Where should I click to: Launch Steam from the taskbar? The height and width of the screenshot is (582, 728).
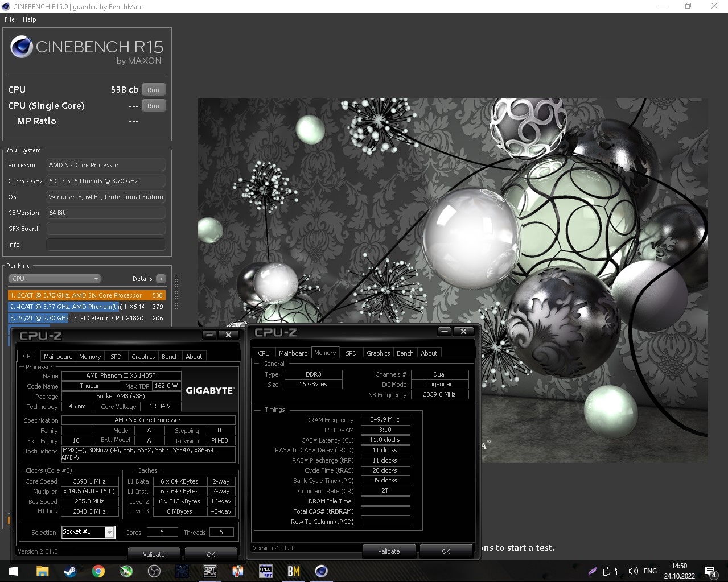(70, 571)
